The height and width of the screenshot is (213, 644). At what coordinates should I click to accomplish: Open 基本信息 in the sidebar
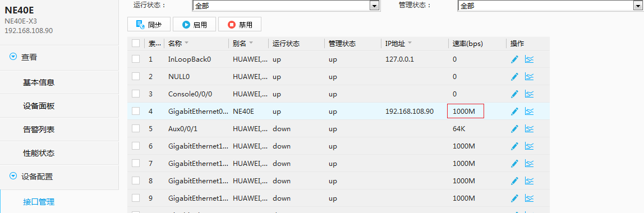pyautogui.click(x=39, y=82)
